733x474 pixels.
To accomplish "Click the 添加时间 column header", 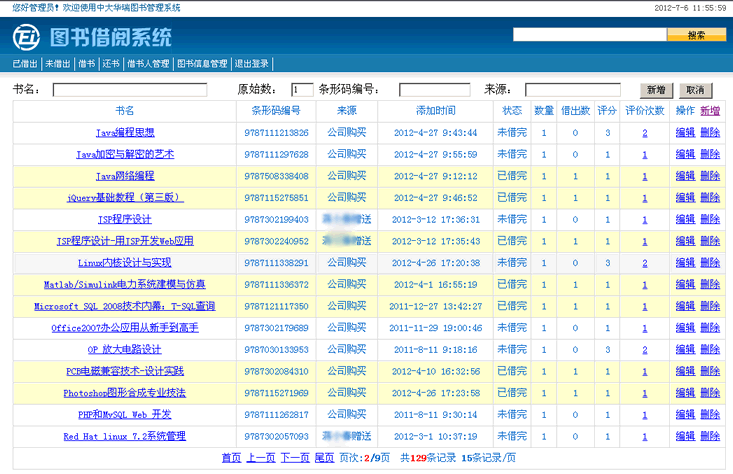I will (436, 111).
